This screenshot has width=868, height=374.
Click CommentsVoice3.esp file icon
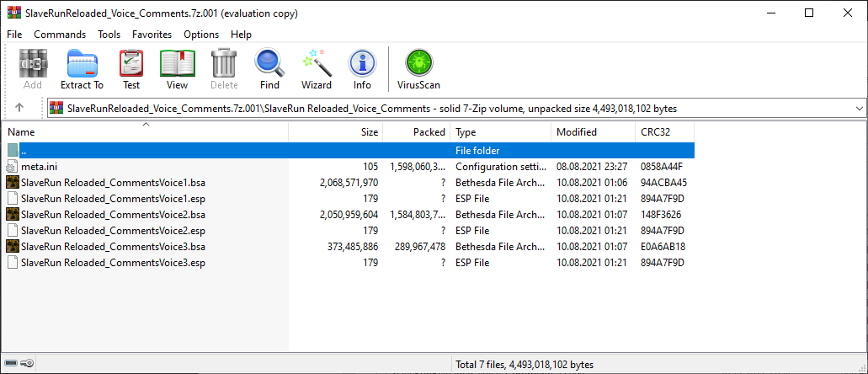[x=13, y=263]
